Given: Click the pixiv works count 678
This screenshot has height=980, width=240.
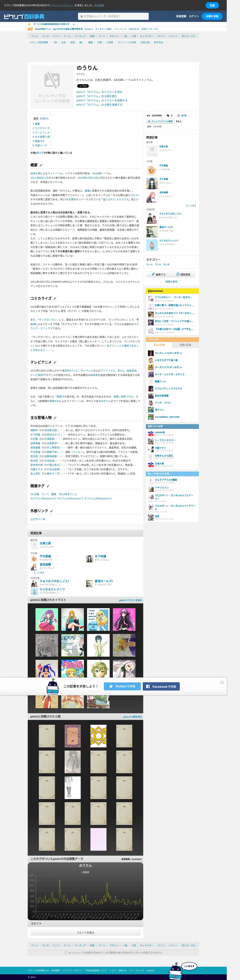Looking at the screenshot, I should coord(184,115).
